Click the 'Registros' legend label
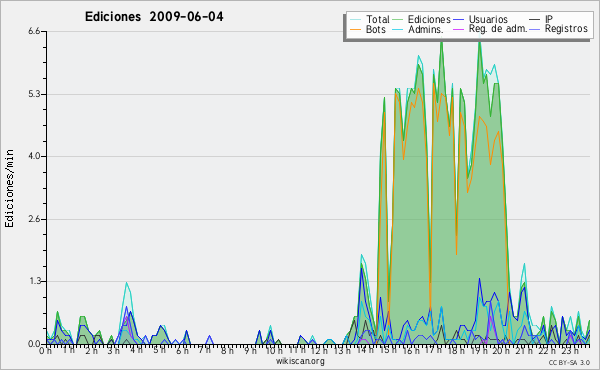Screen dimensions: 600x370 pos(566,29)
